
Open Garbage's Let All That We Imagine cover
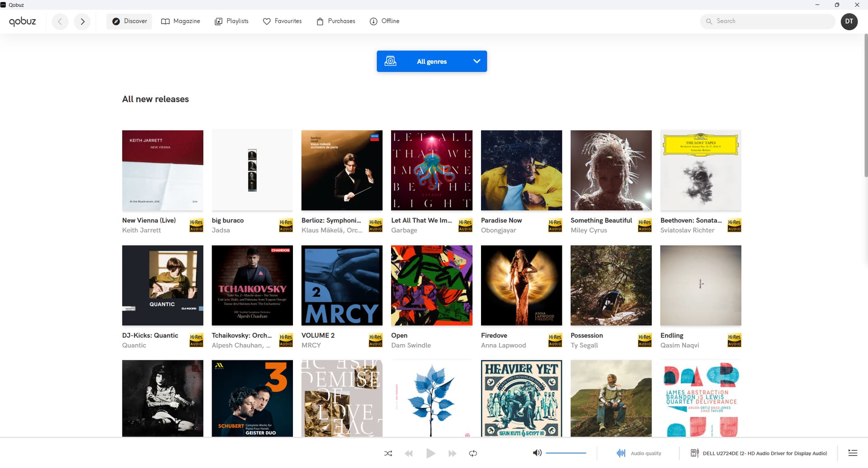point(432,170)
